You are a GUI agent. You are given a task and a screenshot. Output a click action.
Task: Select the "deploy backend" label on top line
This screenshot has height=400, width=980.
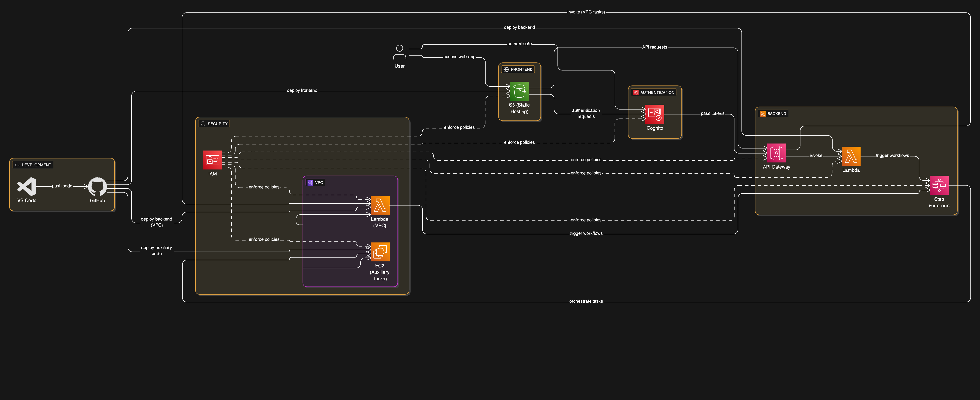coord(519,27)
